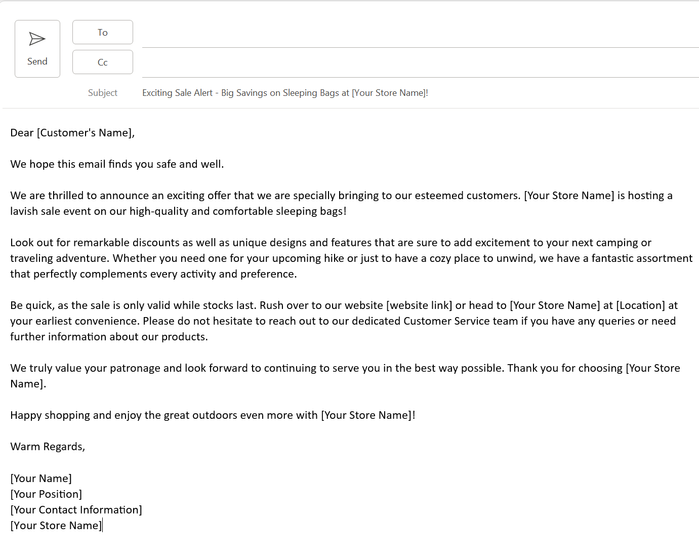This screenshot has height=540, width=699.
Task: Click the 'We hope this email finds you' line
Action: [x=117, y=164]
